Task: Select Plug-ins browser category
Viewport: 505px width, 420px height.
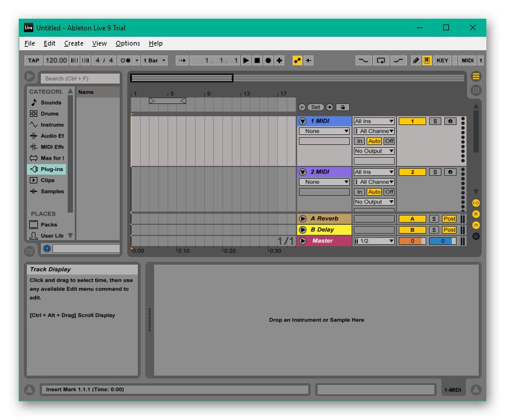Action: (x=47, y=169)
